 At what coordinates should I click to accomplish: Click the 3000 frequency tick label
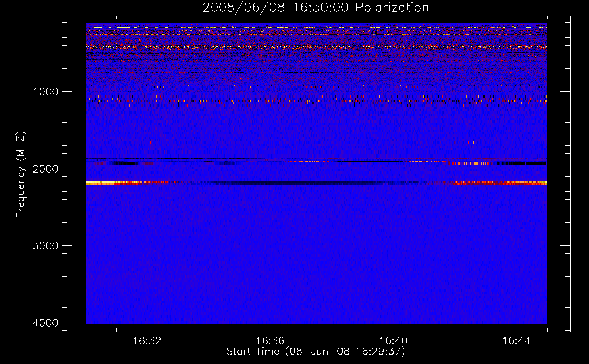click(x=46, y=246)
